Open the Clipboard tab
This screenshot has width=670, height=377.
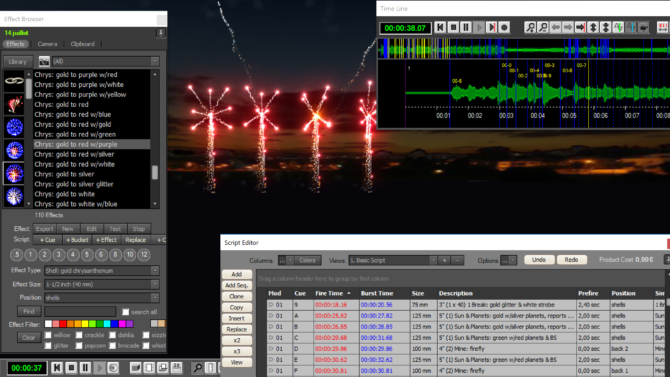[82, 44]
